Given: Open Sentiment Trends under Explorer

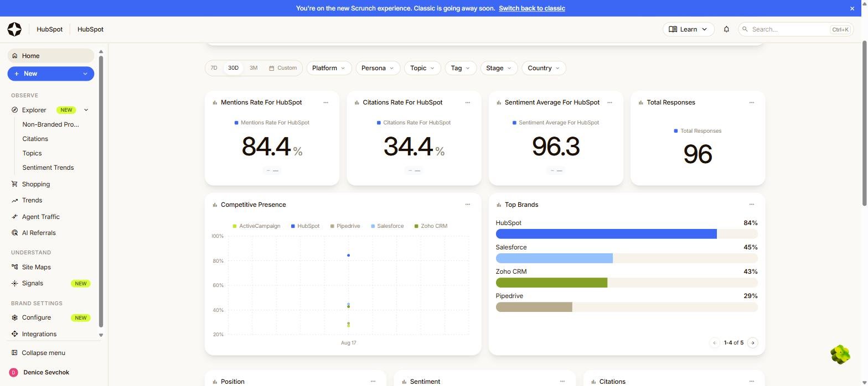Looking at the screenshot, I should pyautogui.click(x=48, y=168).
